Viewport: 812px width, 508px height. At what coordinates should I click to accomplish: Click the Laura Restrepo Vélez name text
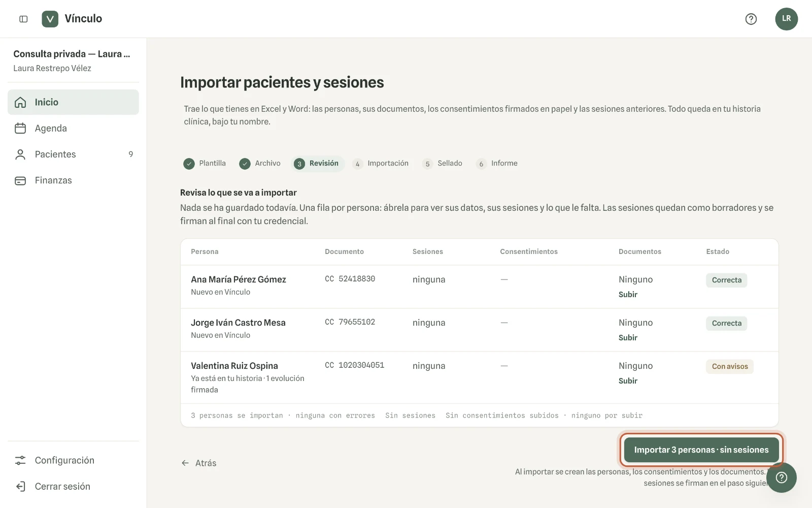pyautogui.click(x=52, y=68)
